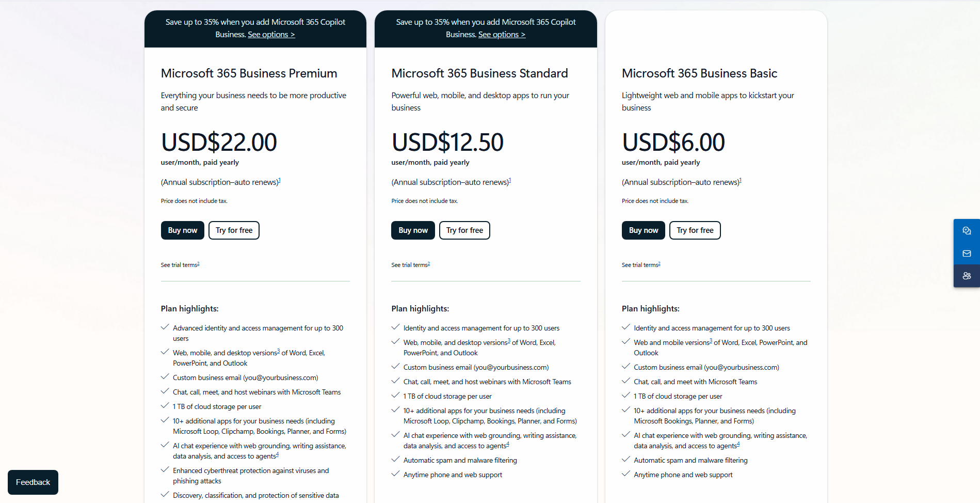Open footnote 1 on Premium auto-renewal text
Screen dimensions: 980x503
[280, 179]
